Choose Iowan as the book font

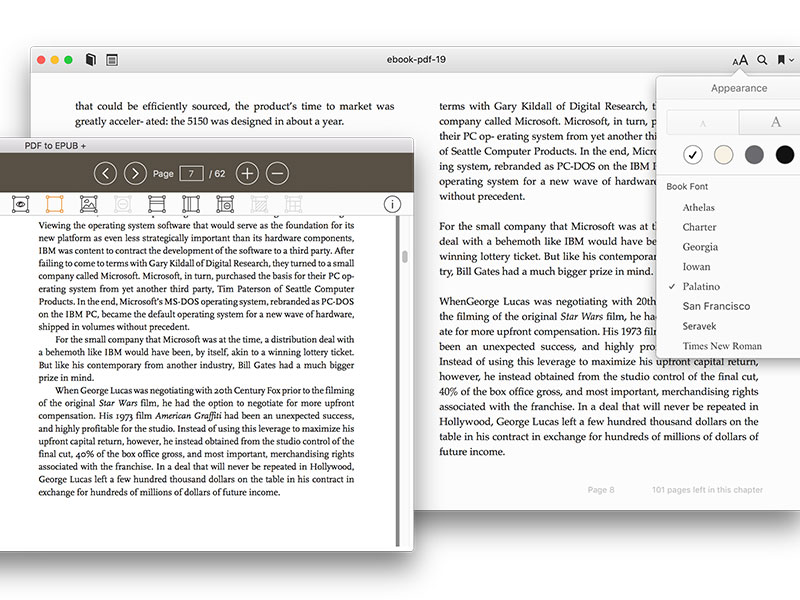point(696,267)
